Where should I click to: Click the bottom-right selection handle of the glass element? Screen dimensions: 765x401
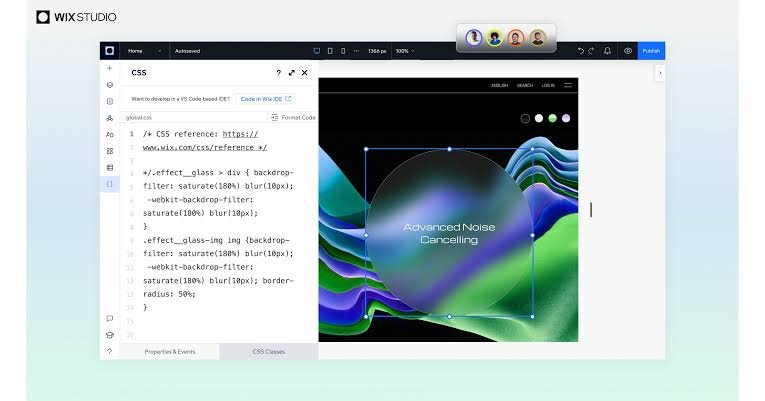(x=532, y=317)
